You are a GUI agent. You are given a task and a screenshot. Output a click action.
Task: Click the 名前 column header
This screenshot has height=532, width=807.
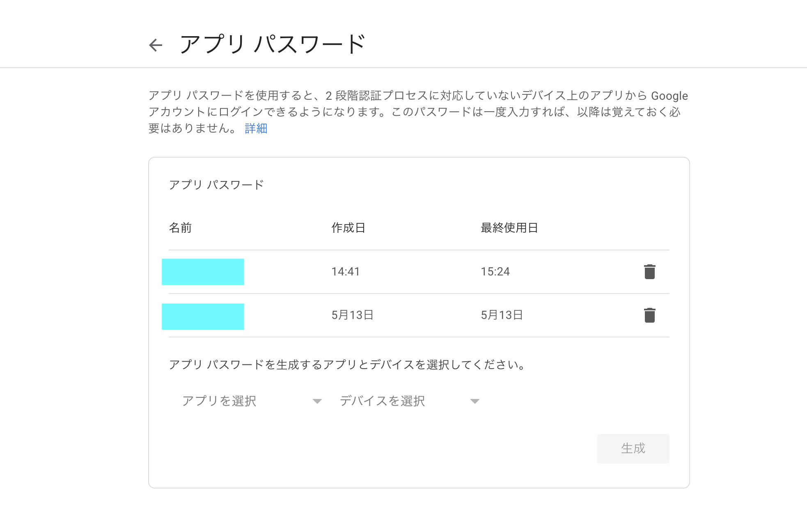[181, 228]
